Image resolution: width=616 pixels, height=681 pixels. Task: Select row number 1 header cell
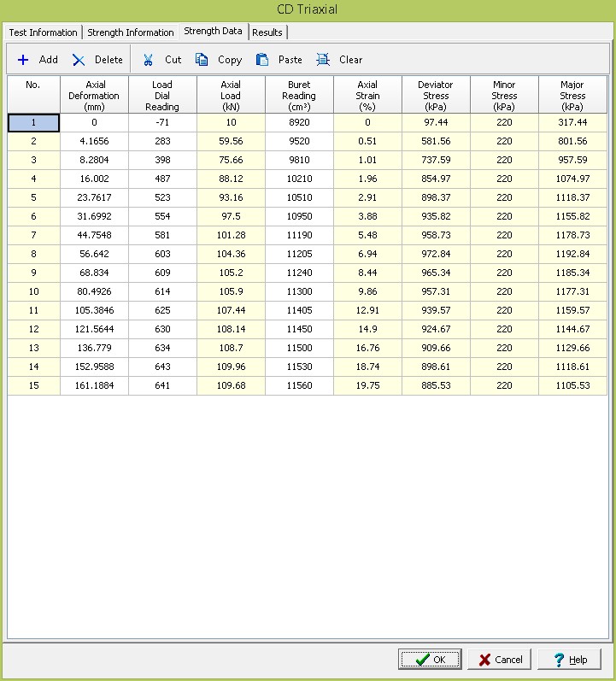coord(33,123)
